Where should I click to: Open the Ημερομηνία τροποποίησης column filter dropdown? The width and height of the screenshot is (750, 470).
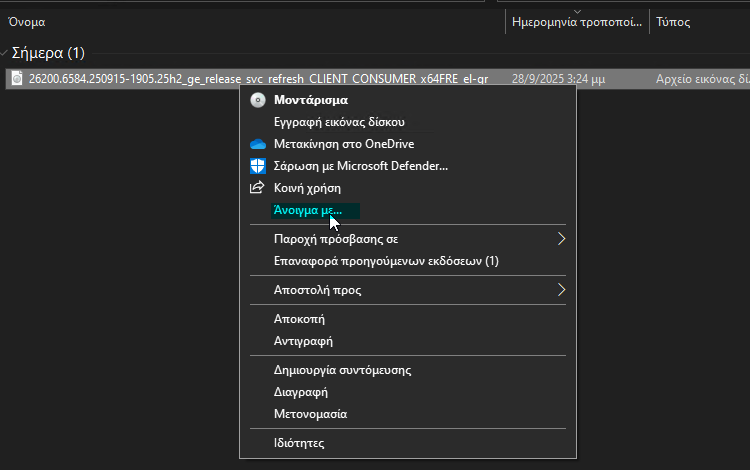577,11
